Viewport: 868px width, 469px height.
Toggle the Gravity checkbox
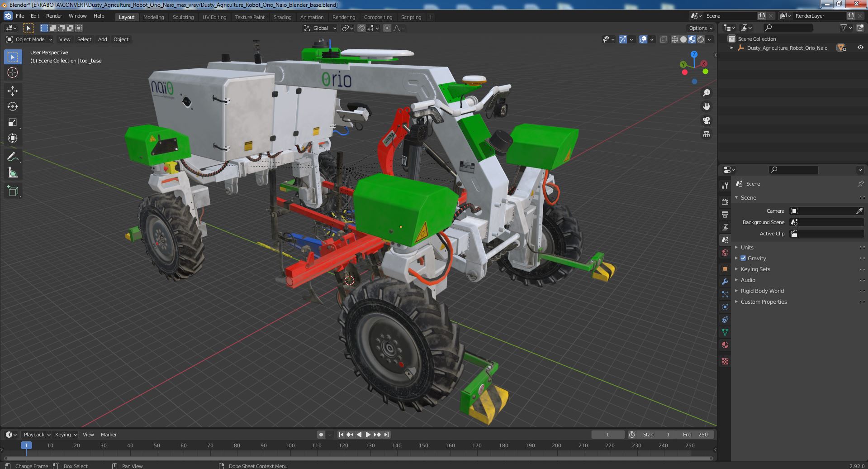[743, 258]
